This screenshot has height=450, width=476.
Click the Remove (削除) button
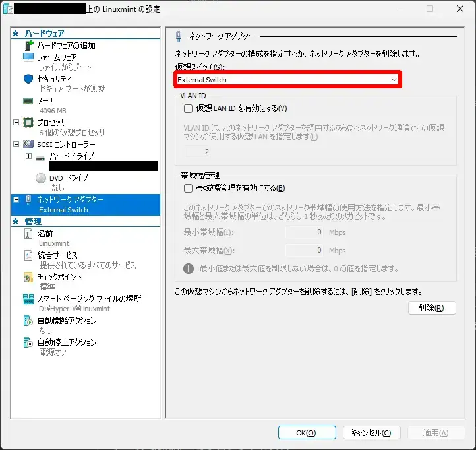click(x=432, y=308)
